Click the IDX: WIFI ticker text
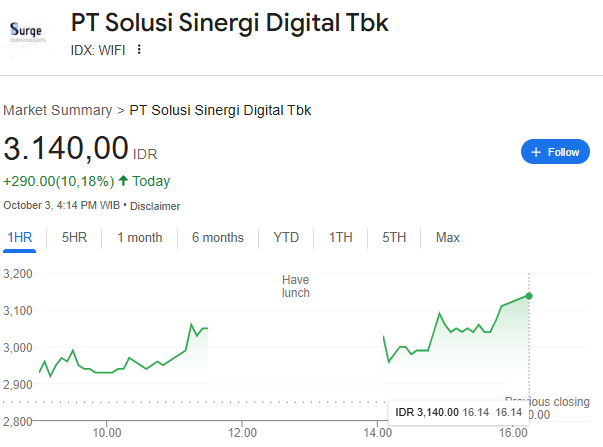The height and width of the screenshot is (447, 603). 97,50
